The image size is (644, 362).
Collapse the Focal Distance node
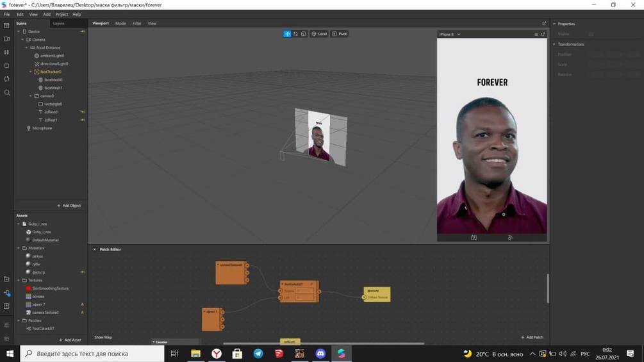tap(27, 47)
